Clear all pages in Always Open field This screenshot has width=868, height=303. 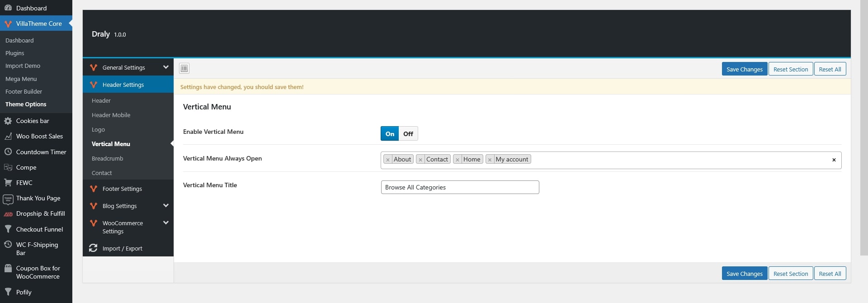pos(834,160)
